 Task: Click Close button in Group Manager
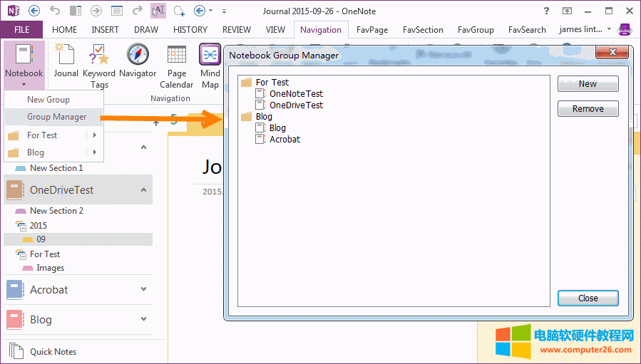[x=588, y=298]
